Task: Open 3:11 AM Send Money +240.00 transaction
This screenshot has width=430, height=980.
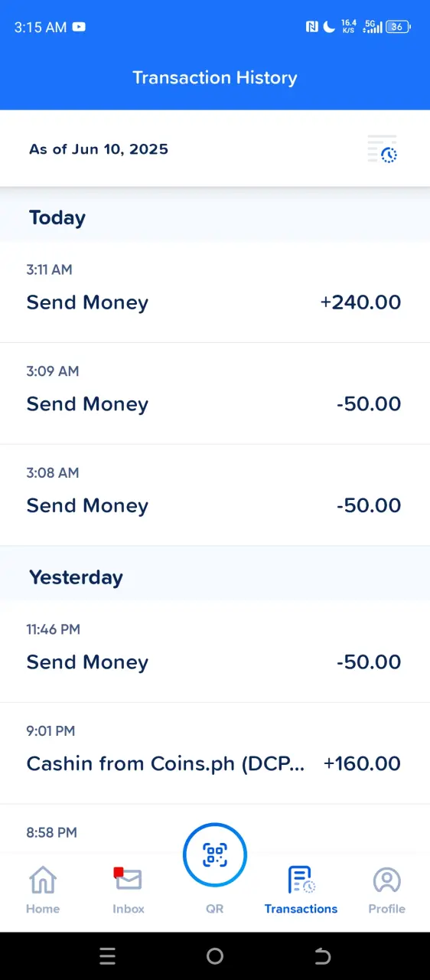Action: pyautogui.click(x=215, y=292)
